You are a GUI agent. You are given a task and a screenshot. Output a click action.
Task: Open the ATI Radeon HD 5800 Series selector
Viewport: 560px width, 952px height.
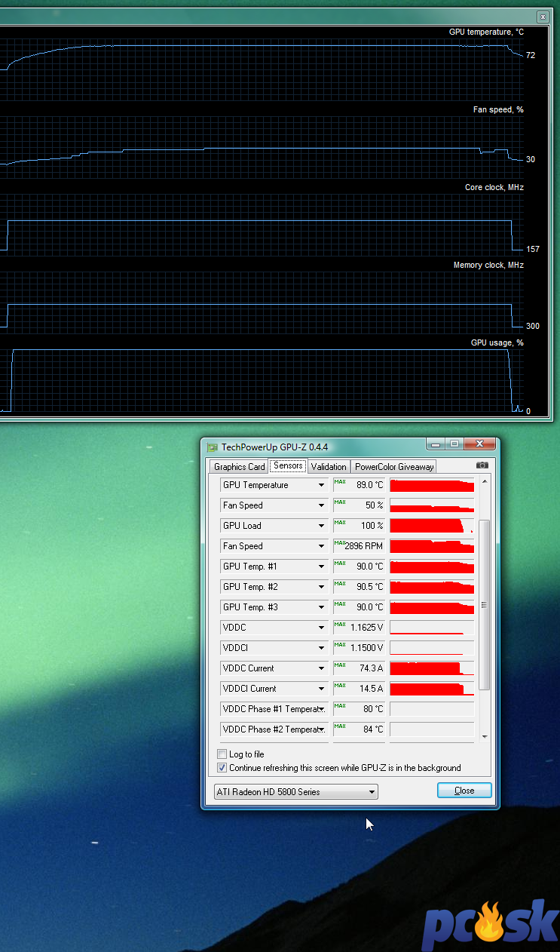[295, 792]
